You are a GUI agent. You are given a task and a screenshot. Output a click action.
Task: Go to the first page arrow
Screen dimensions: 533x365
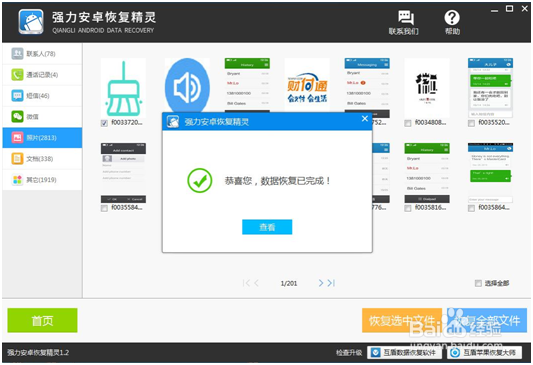tap(246, 283)
